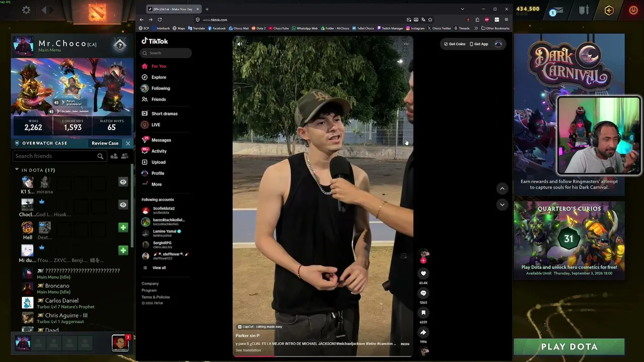Open the TikTok account avatar menu
Image resolution: width=644 pixels, height=362 pixels.
click(x=498, y=44)
